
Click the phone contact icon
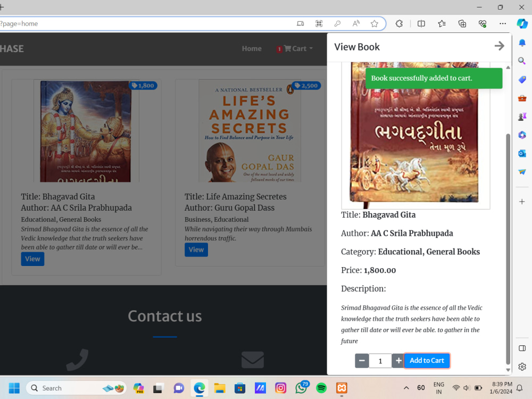coord(77,360)
